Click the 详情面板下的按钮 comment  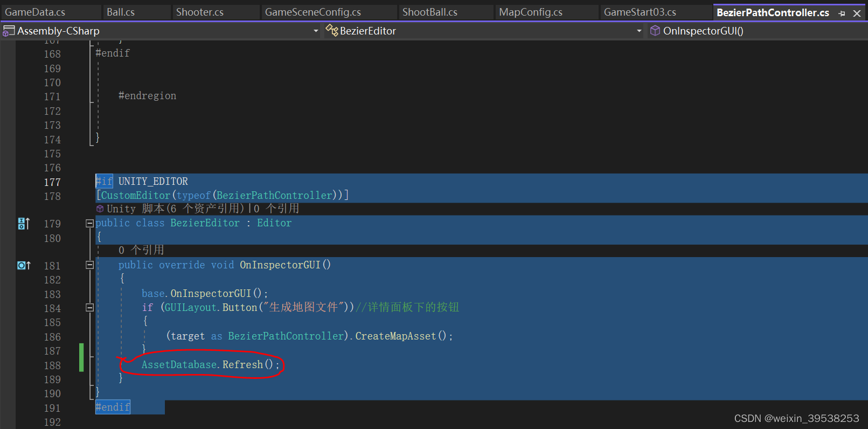(x=407, y=308)
